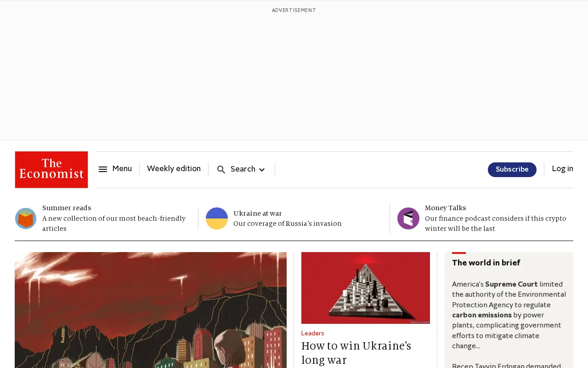
Task: Click the Leaders section label
Action: (x=312, y=333)
